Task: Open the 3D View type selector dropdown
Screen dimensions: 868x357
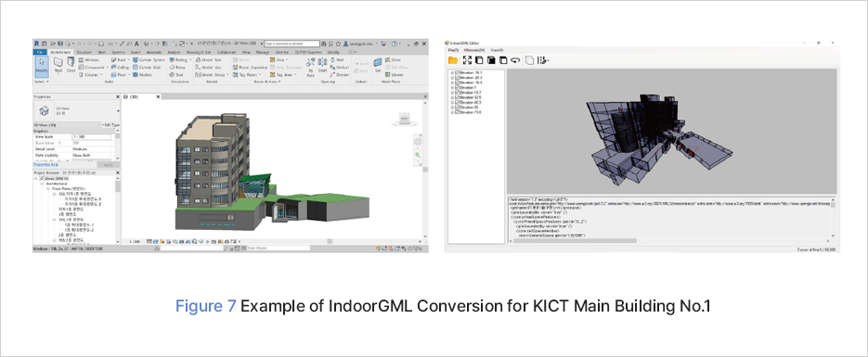Action: click(119, 111)
